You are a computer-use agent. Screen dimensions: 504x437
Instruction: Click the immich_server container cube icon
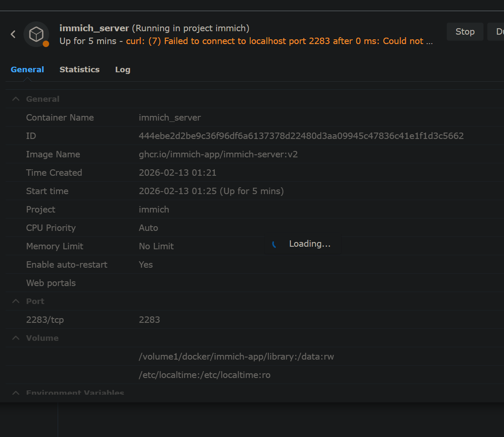(x=36, y=34)
